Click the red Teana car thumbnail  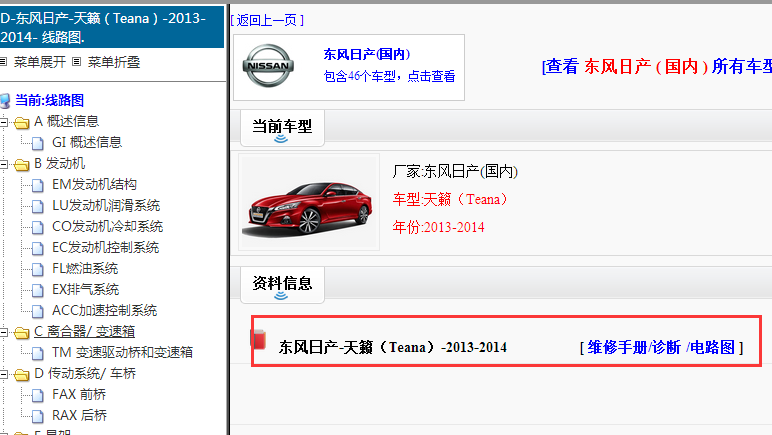point(309,202)
